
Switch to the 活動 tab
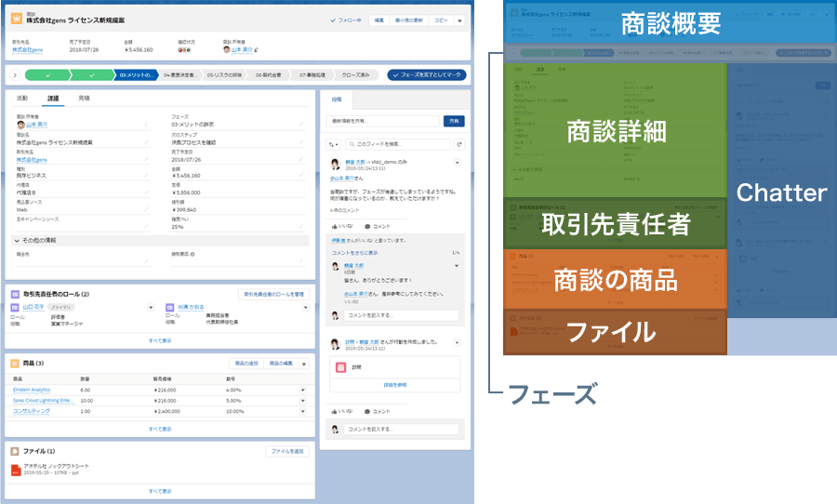tap(22, 97)
